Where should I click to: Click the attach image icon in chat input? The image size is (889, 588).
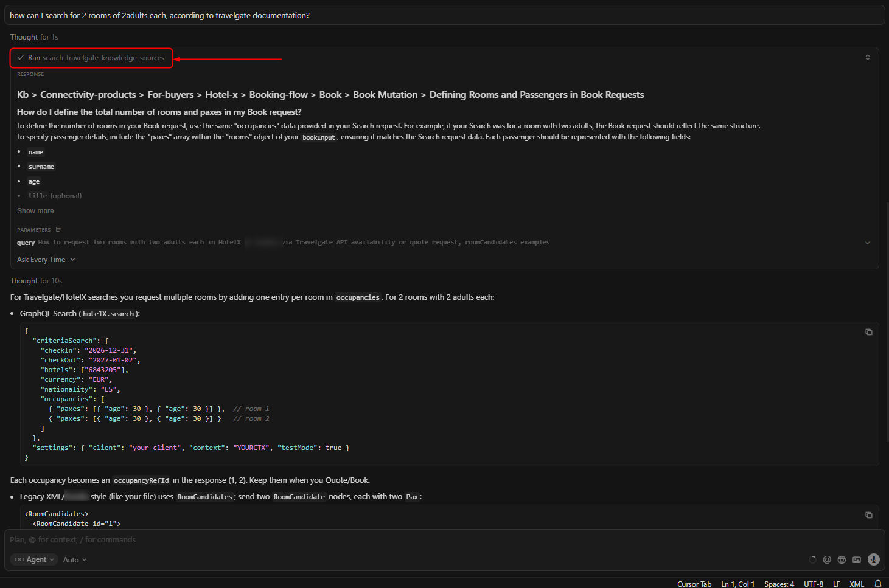tap(857, 559)
